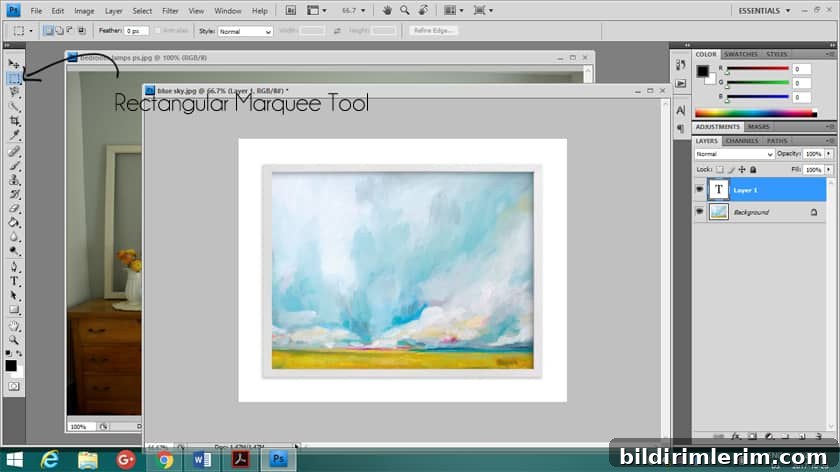Open the Style dropdown set to Normal
Screen dimensions: 840x472
point(245,32)
